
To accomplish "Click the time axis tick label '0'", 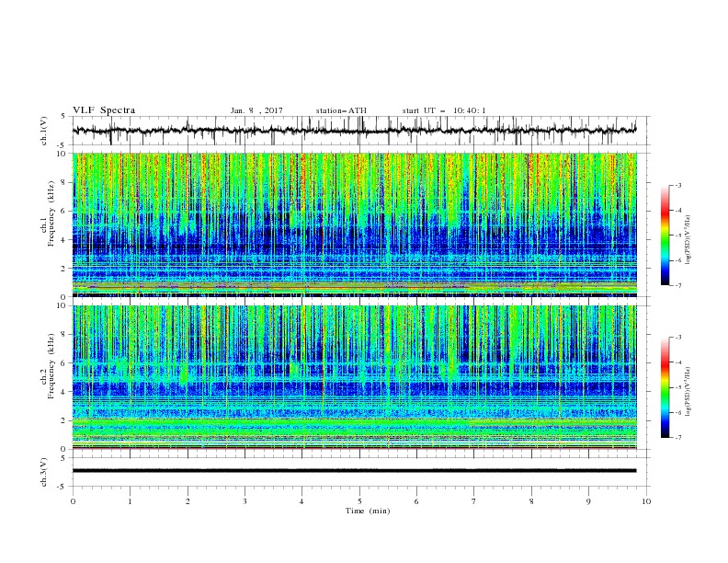I will [x=73, y=501].
